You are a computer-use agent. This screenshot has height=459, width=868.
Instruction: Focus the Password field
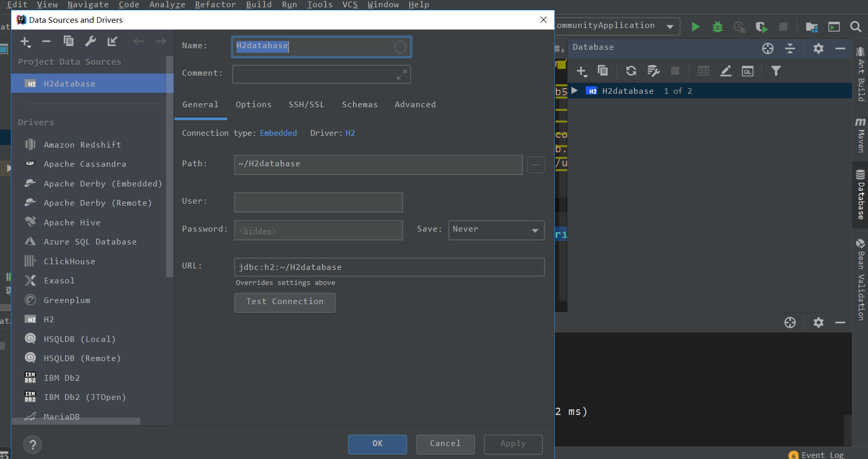coord(318,230)
